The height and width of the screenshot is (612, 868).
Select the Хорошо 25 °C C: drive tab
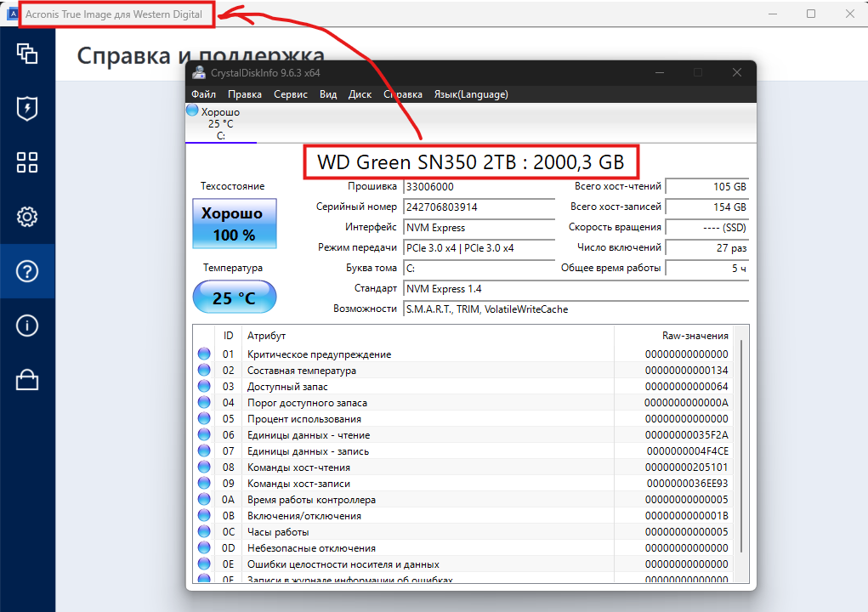(221, 123)
